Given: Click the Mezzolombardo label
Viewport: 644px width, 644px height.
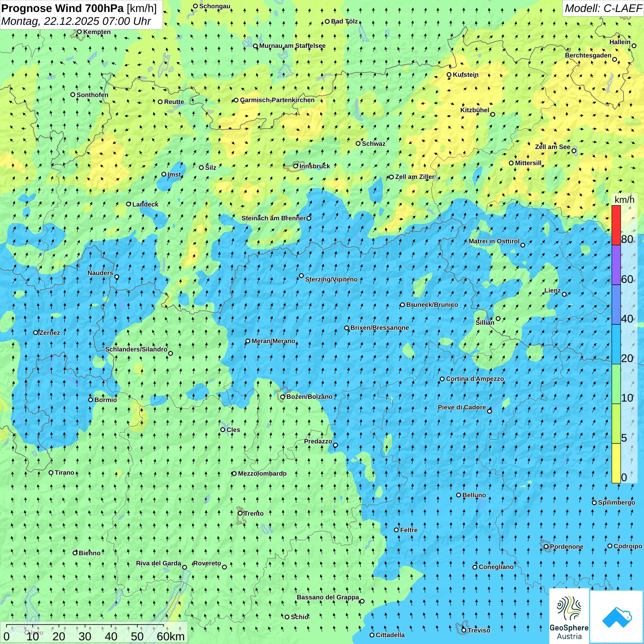Looking at the screenshot, I should point(262,473).
